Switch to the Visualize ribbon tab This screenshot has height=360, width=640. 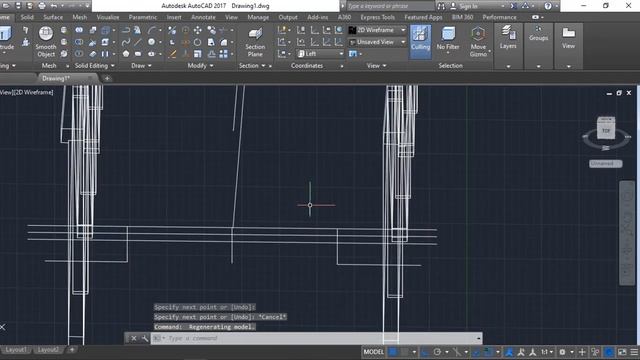pyautogui.click(x=108, y=17)
